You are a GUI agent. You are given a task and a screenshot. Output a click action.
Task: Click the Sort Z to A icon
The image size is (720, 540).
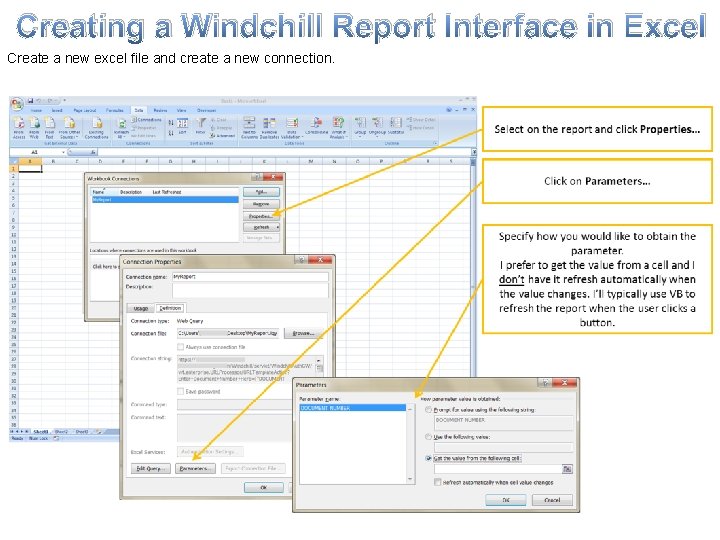click(x=171, y=133)
